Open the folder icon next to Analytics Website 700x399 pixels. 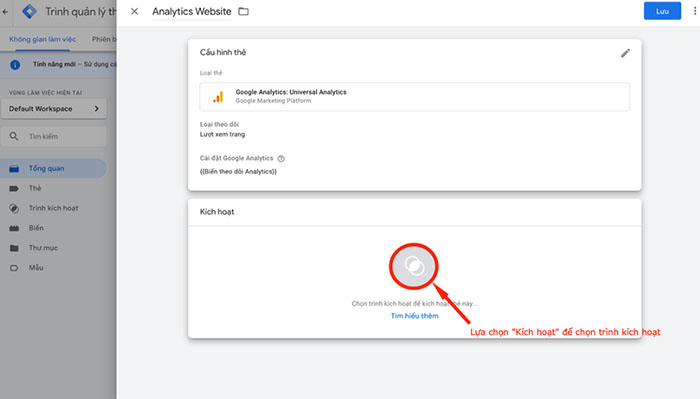243,12
